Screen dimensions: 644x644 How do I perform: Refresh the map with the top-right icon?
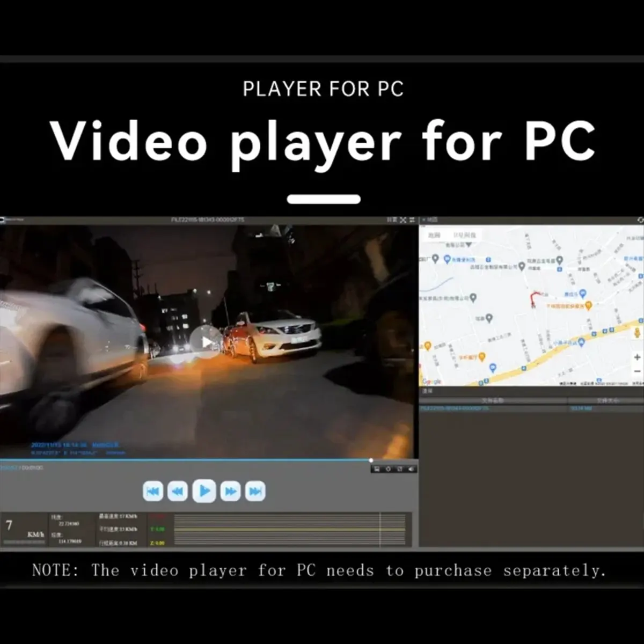click(x=640, y=220)
